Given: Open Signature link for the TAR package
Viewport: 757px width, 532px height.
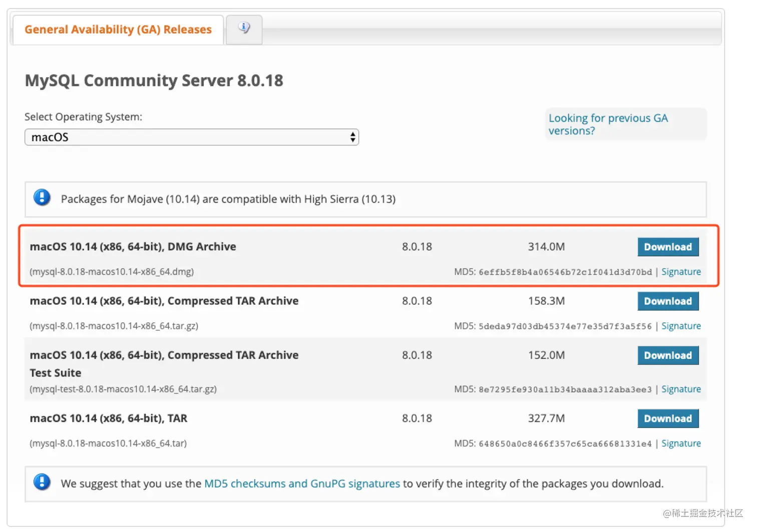Looking at the screenshot, I should [x=681, y=443].
